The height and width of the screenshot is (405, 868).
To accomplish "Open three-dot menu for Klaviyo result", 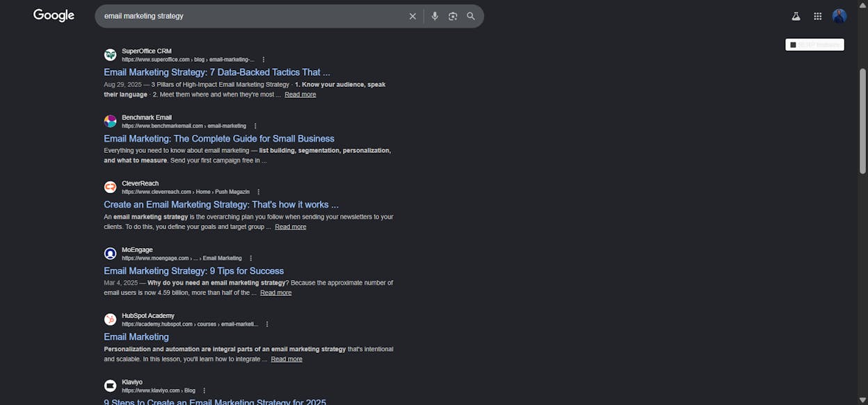I will pyautogui.click(x=204, y=391).
